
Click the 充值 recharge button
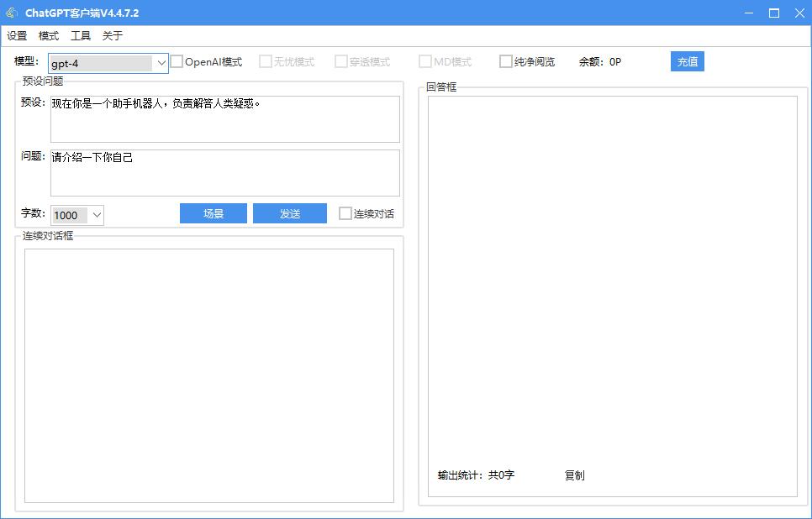[x=688, y=61]
